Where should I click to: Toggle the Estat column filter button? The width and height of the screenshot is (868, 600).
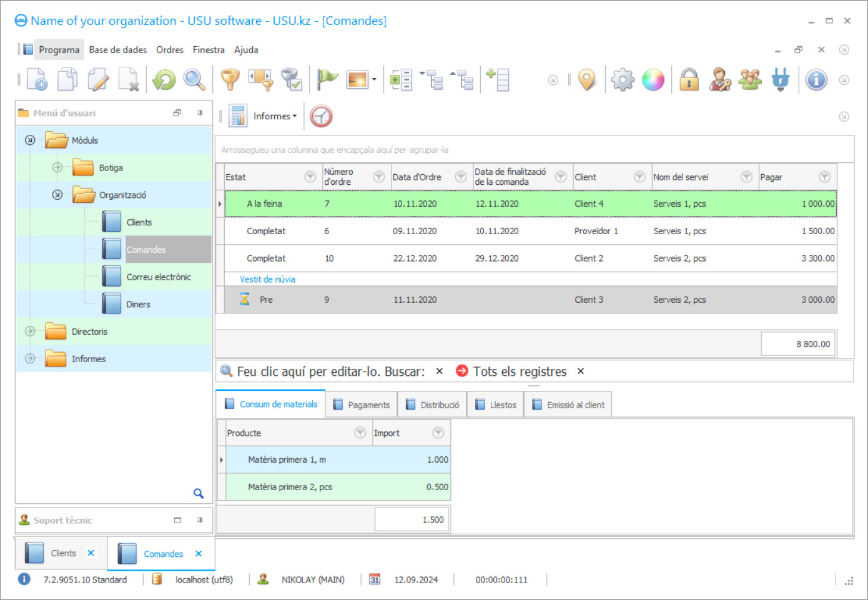(x=310, y=177)
